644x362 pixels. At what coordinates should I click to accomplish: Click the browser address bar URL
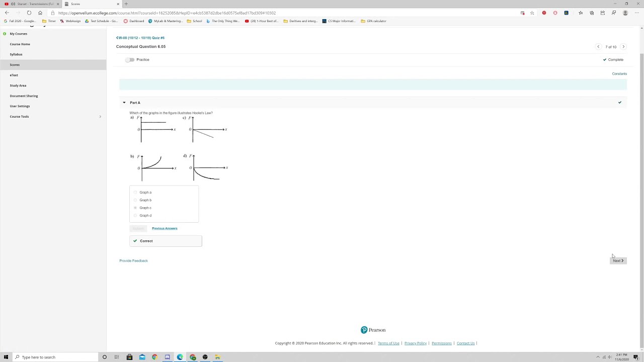(x=167, y=13)
